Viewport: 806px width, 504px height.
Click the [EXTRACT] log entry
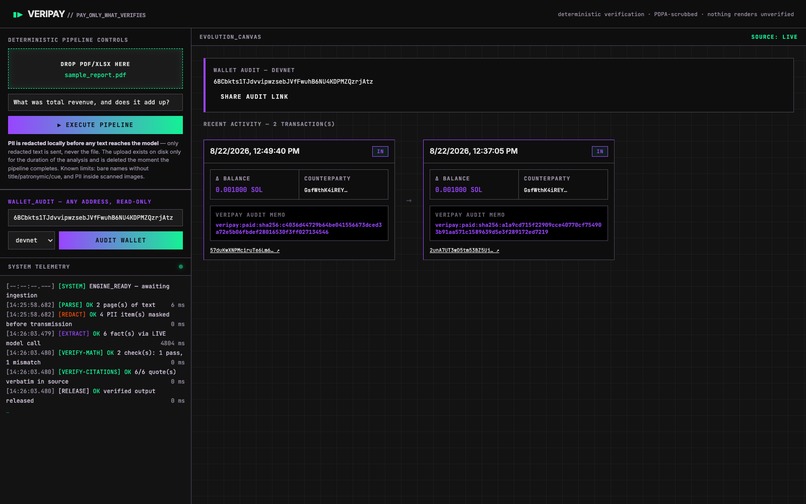point(95,338)
